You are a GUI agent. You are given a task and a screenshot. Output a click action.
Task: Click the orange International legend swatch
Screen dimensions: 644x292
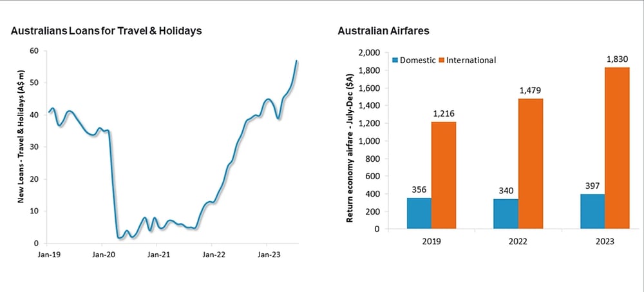[x=441, y=60]
